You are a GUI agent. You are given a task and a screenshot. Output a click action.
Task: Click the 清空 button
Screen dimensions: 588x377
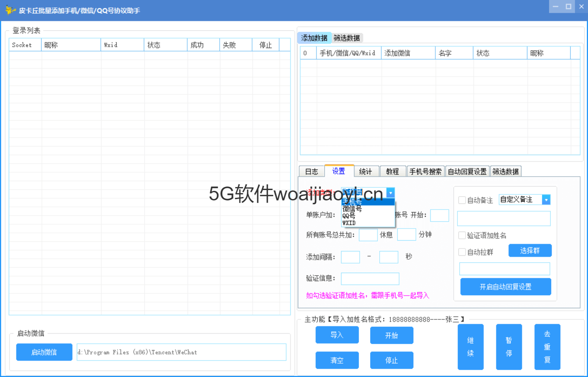tap(337, 360)
